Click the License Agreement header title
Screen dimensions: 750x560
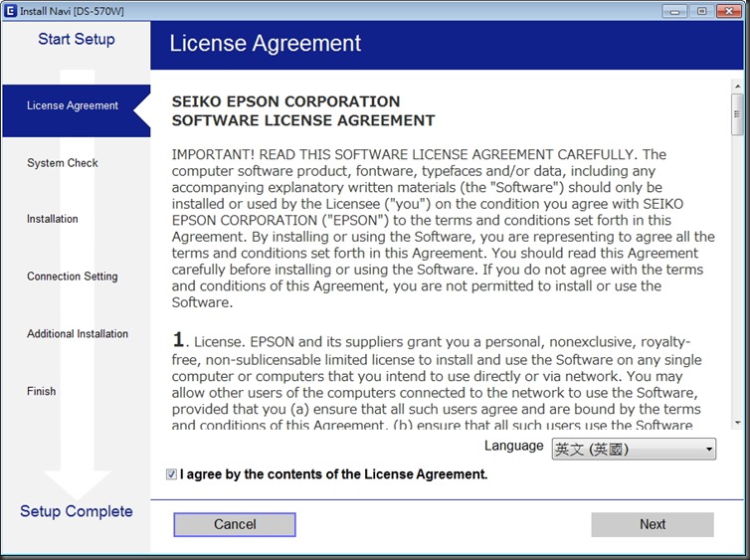point(265,43)
